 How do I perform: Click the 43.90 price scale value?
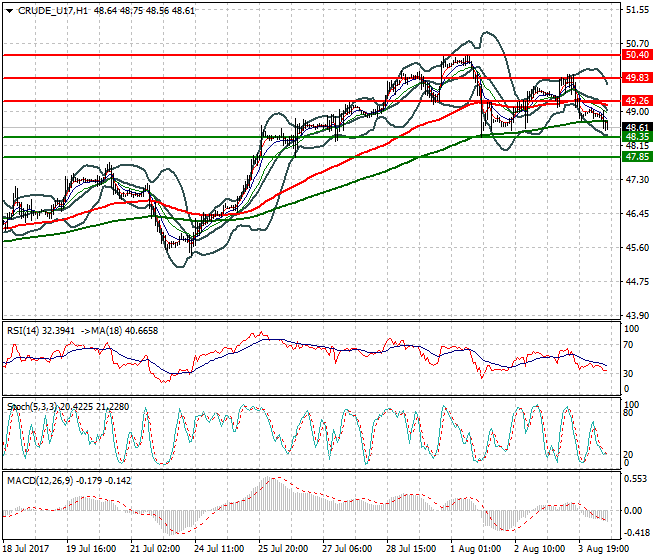coord(637,315)
